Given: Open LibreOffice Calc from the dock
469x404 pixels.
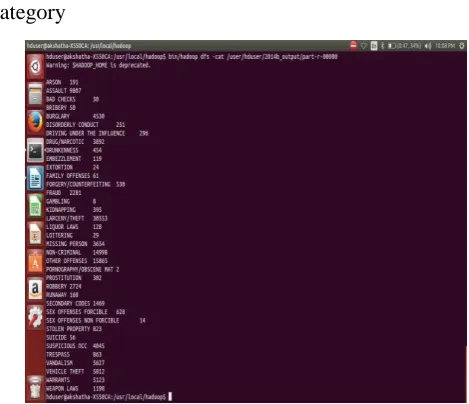Looking at the screenshot, I should click(35, 206).
